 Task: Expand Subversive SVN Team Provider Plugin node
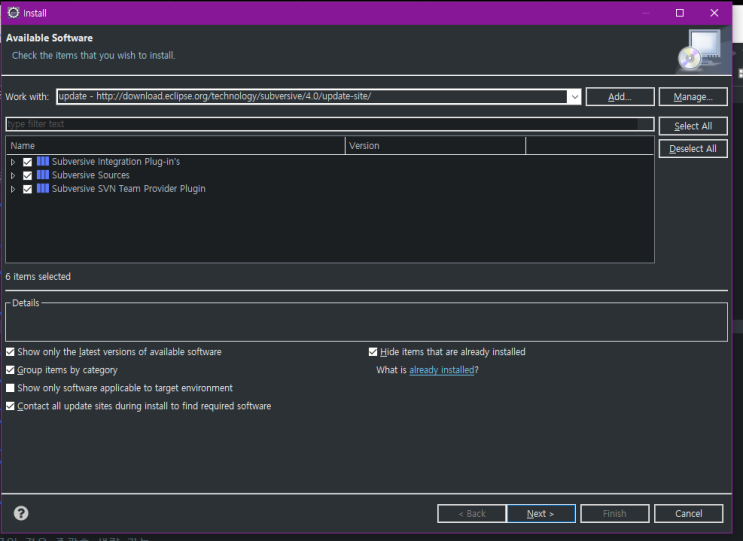[13, 189]
